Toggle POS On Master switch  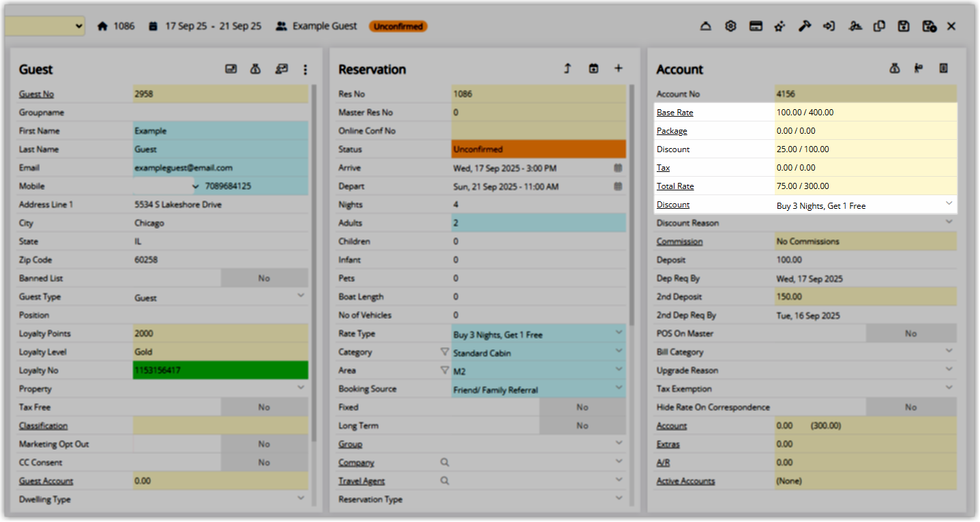[911, 334]
